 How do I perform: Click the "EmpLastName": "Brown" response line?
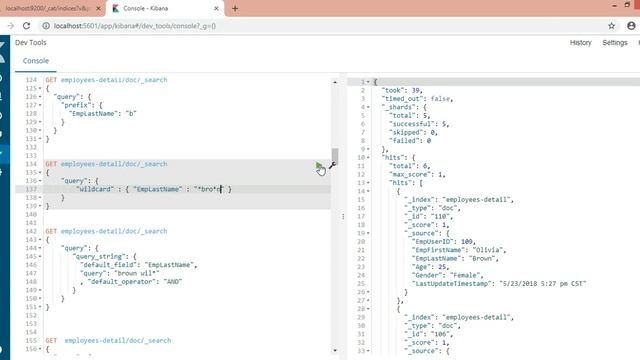pyautogui.click(x=455, y=258)
